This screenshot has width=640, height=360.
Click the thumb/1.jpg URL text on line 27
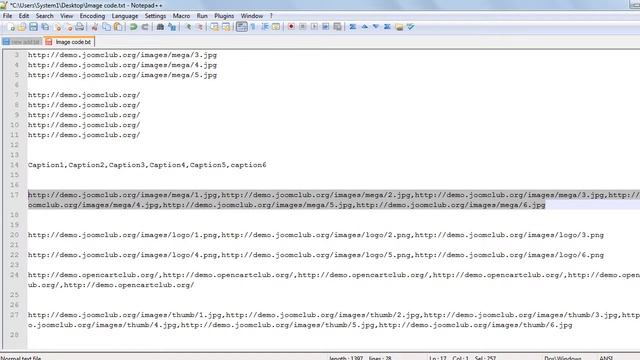tap(334, 320)
